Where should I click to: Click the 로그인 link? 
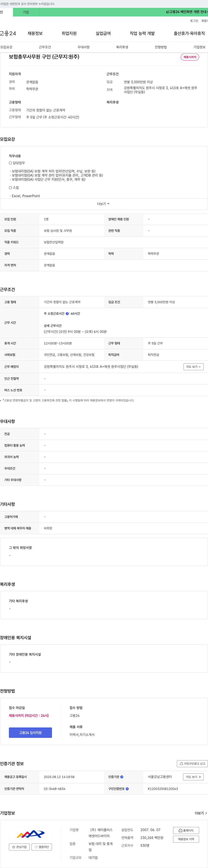(x=194, y=21)
